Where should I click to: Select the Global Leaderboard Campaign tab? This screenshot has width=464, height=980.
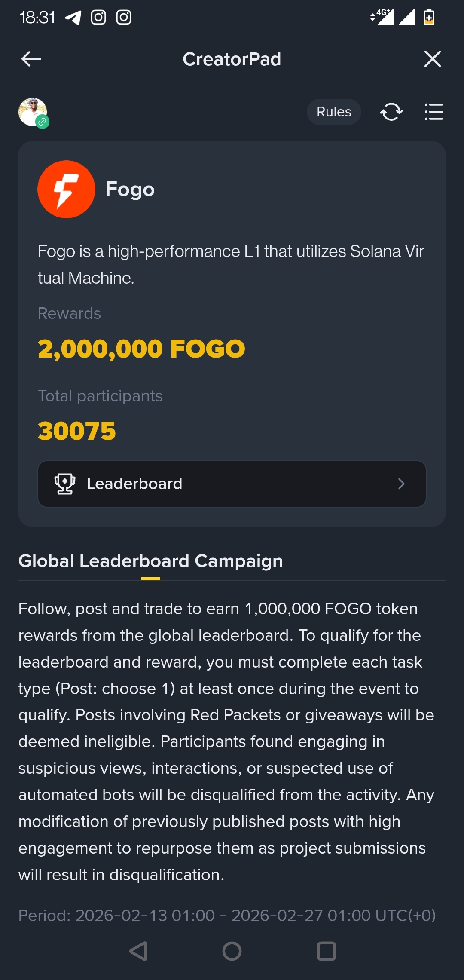151,561
